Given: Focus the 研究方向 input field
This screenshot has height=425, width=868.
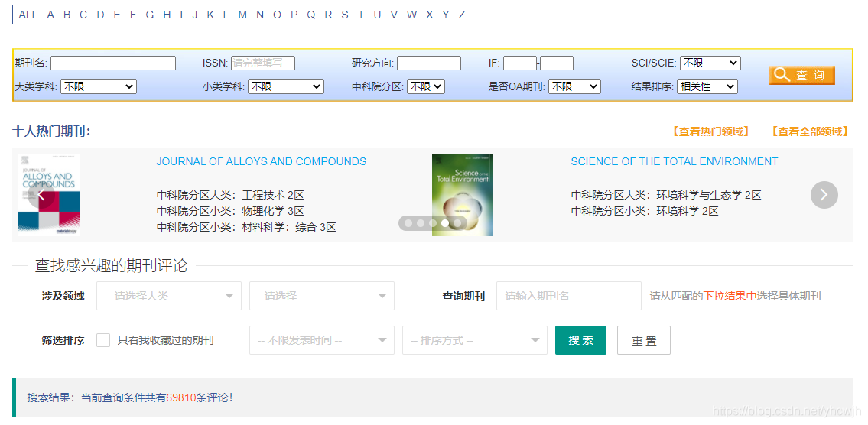Looking at the screenshot, I should click(429, 63).
